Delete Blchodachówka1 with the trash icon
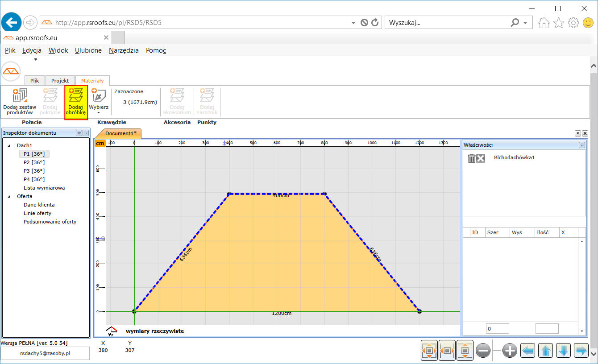This screenshot has width=598, height=364. [471, 158]
